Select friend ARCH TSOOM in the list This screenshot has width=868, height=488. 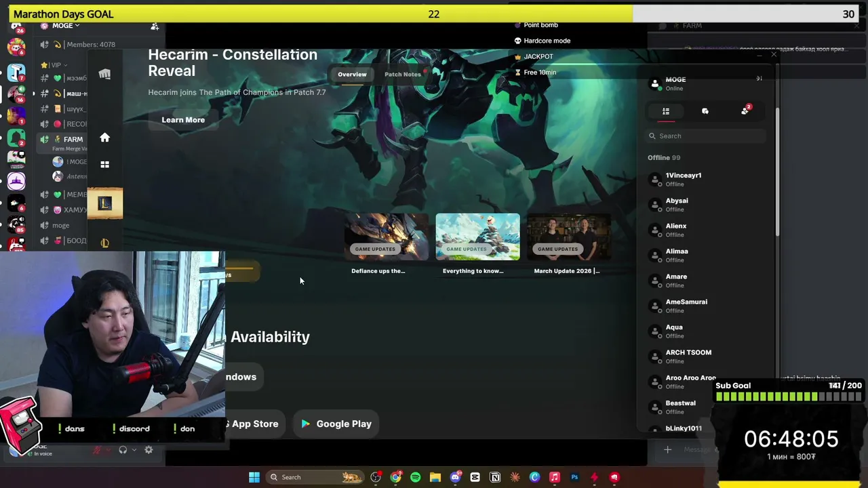[705, 357]
